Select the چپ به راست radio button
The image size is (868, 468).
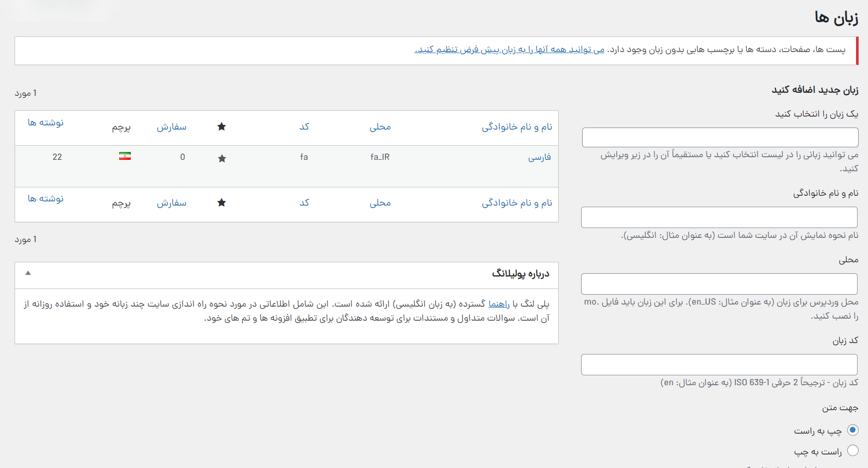coord(852,430)
